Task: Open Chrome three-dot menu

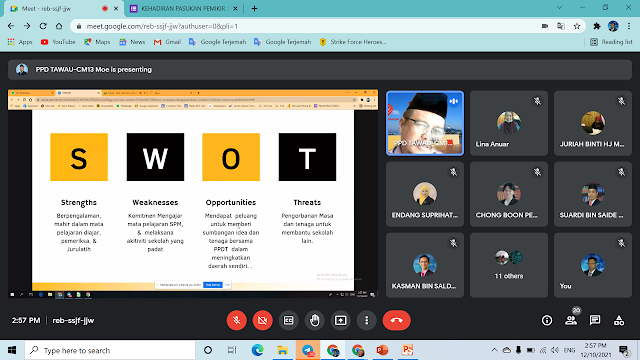Action: pos(629,26)
